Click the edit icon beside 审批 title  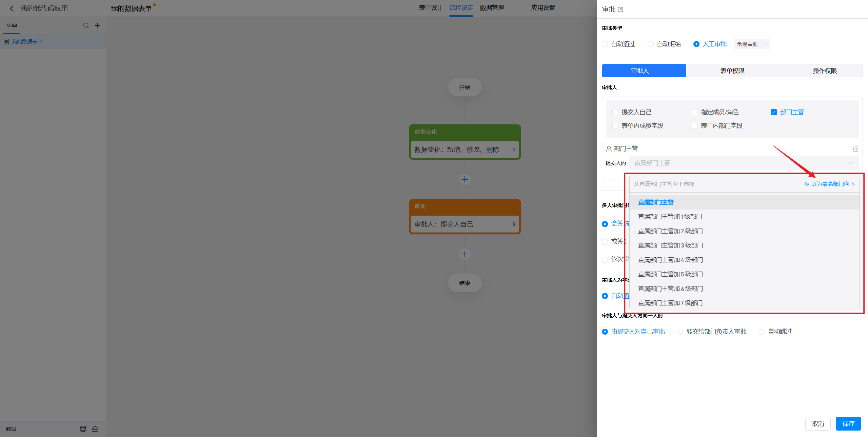point(620,9)
